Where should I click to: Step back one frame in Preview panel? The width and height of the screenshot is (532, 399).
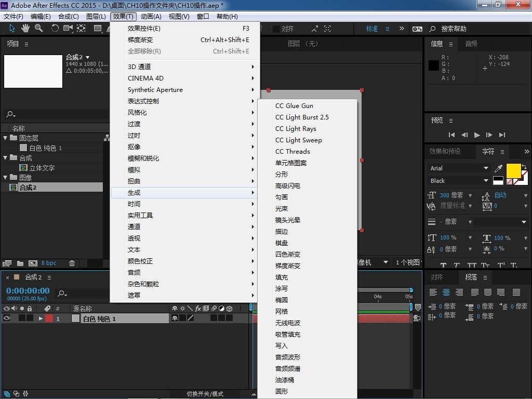coord(464,135)
